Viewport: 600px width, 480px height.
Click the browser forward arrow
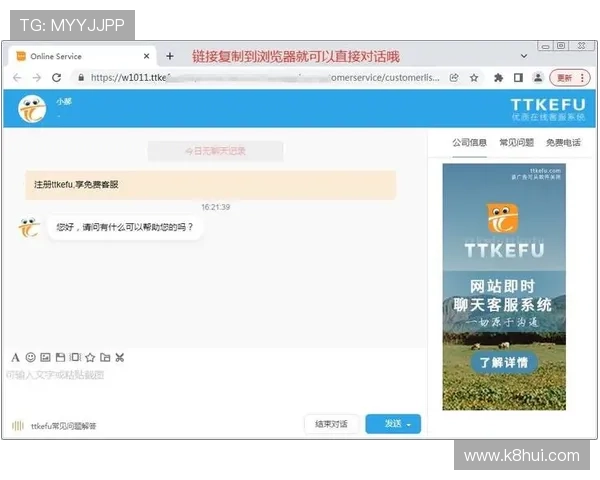(37, 78)
